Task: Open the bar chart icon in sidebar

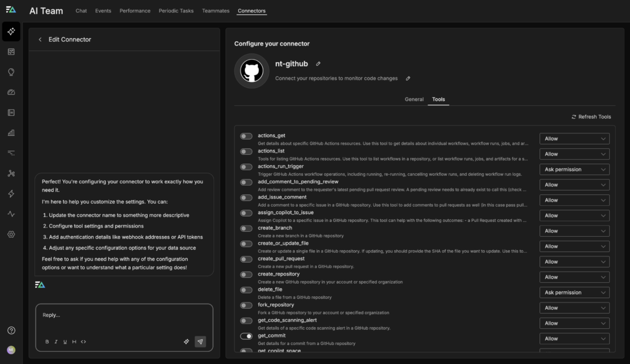Action: (x=11, y=132)
